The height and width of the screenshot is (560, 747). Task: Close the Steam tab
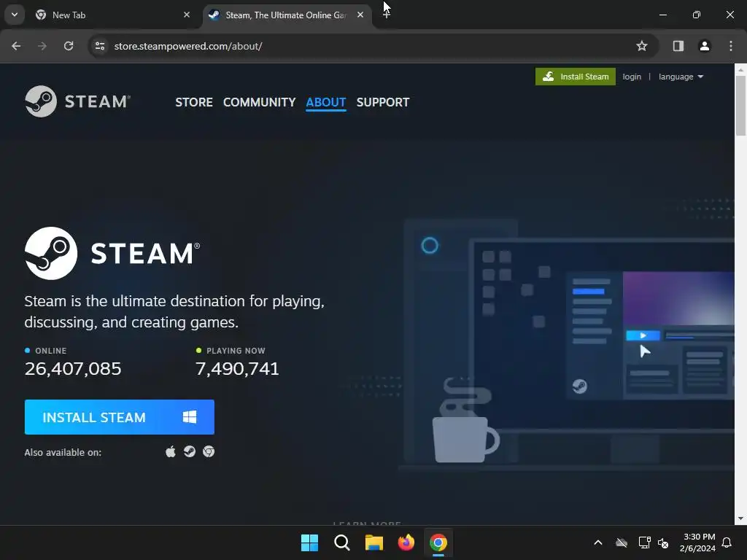pyautogui.click(x=360, y=15)
